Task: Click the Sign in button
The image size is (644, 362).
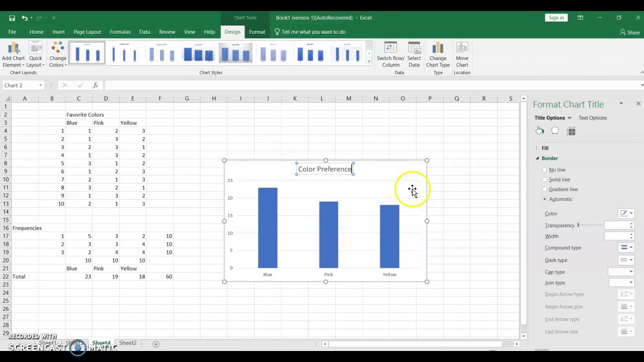Action: (x=556, y=18)
